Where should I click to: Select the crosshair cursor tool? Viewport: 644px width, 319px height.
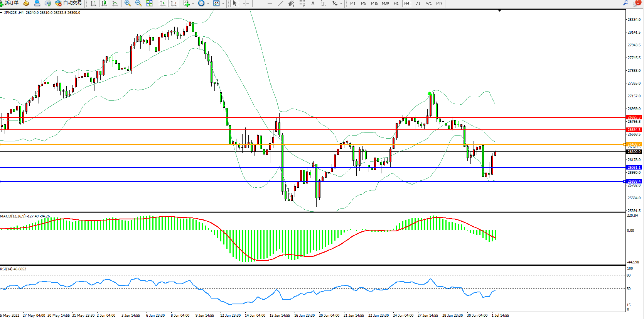point(246,3)
